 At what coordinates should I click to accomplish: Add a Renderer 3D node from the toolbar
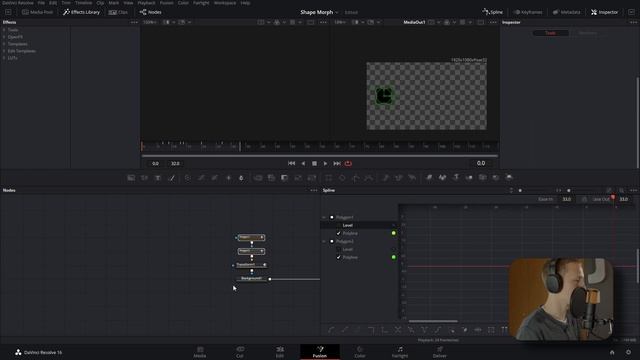pyautogui.click(x=509, y=178)
